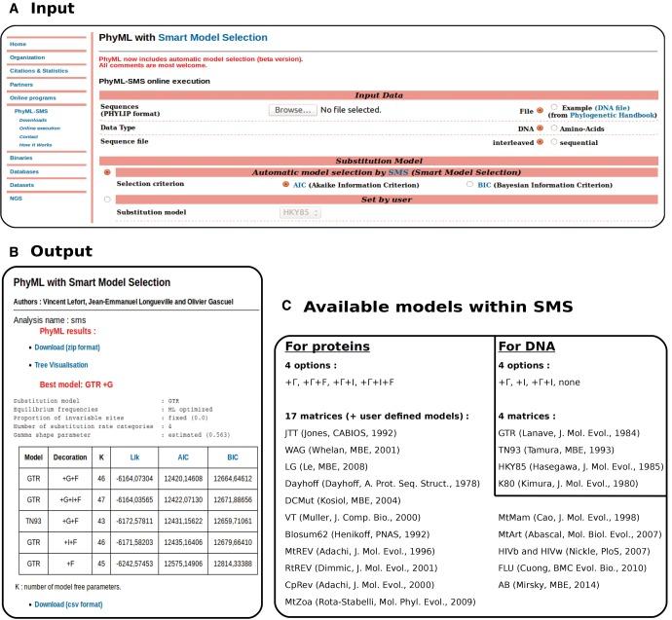
Task: Open the Home sidebar menu item
Action: pos(19,44)
